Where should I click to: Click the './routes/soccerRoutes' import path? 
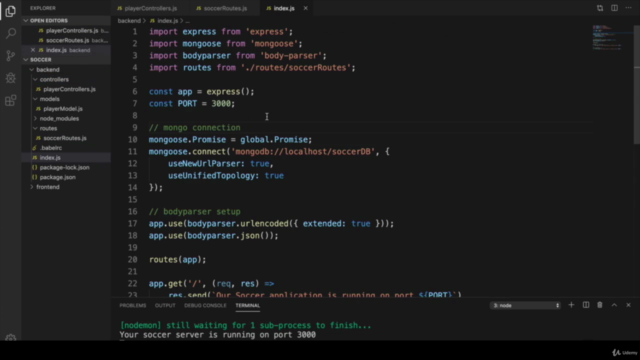(296, 68)
